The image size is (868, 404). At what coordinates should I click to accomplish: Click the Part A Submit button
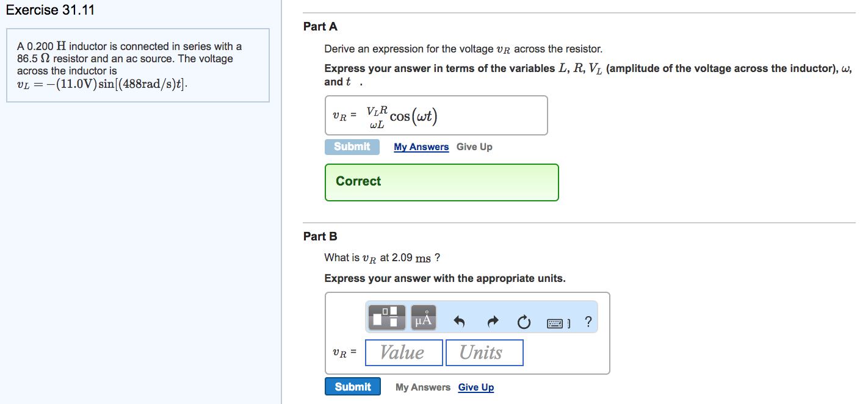pyautogui.click(x=352, y=147)
